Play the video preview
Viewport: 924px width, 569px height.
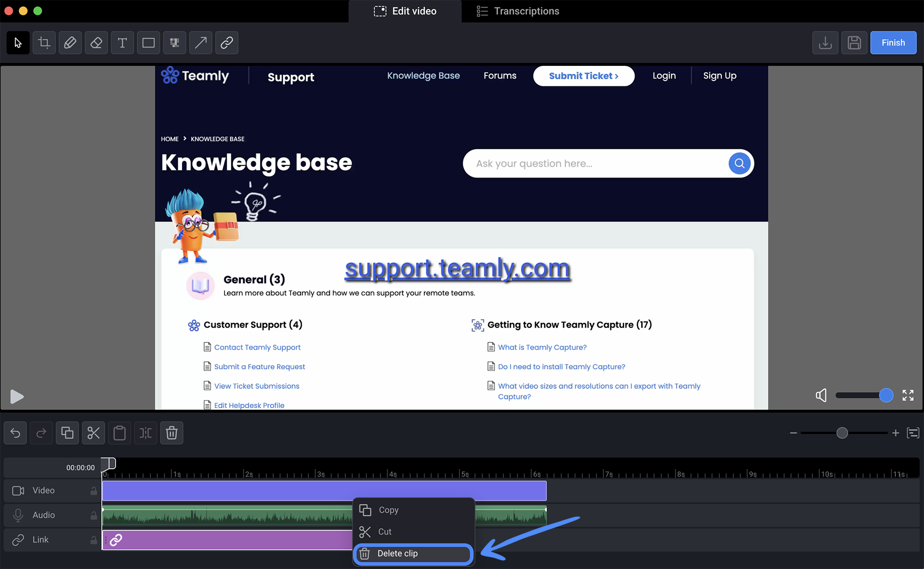17,396
